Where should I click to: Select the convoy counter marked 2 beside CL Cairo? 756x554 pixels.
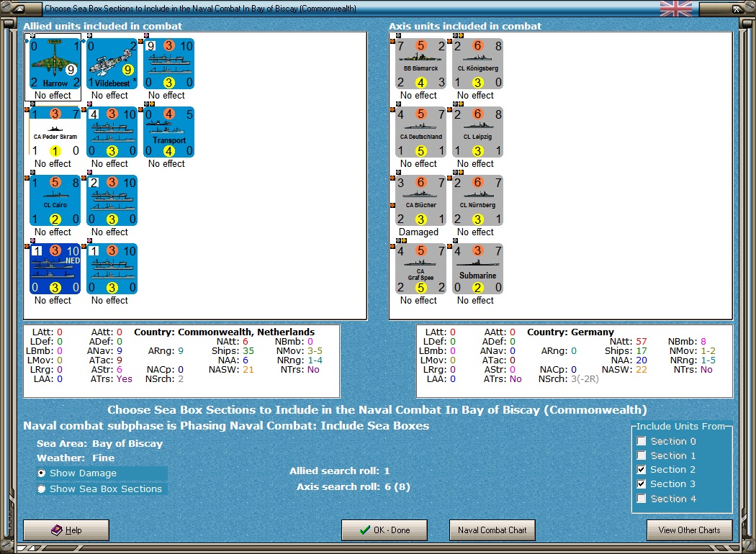(112, 201)
